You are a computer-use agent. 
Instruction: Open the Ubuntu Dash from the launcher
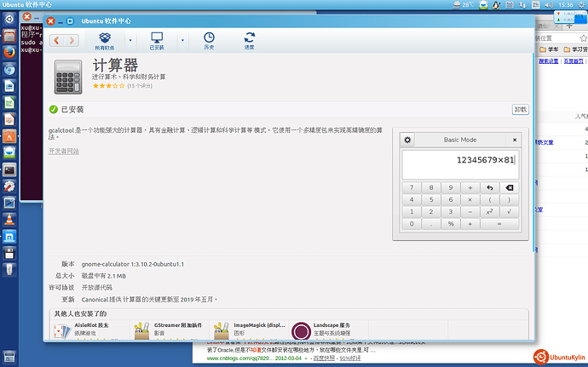point(9,19)
